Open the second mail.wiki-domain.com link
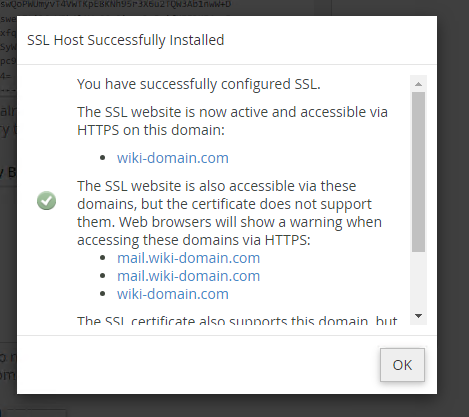 pyautogui.click(x=188, y=276)
